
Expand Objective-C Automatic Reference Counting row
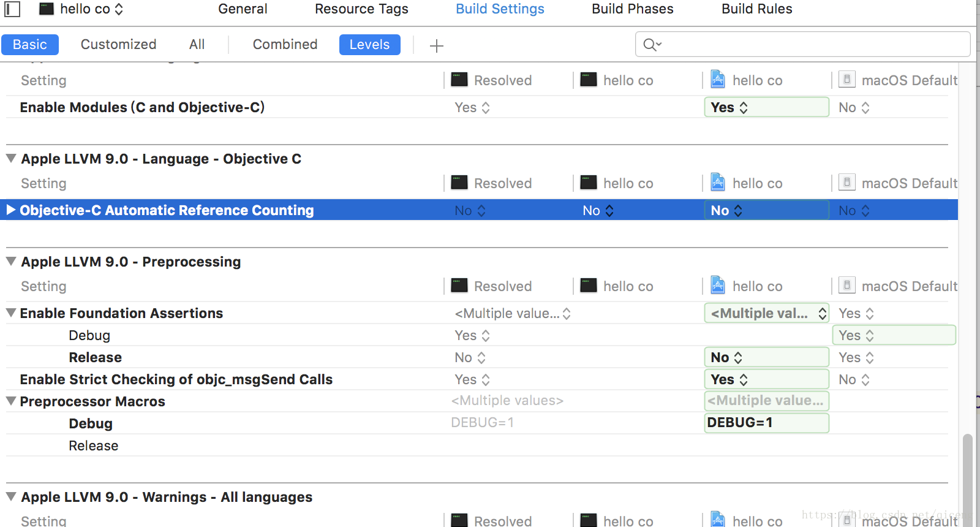tap(11, 210)
